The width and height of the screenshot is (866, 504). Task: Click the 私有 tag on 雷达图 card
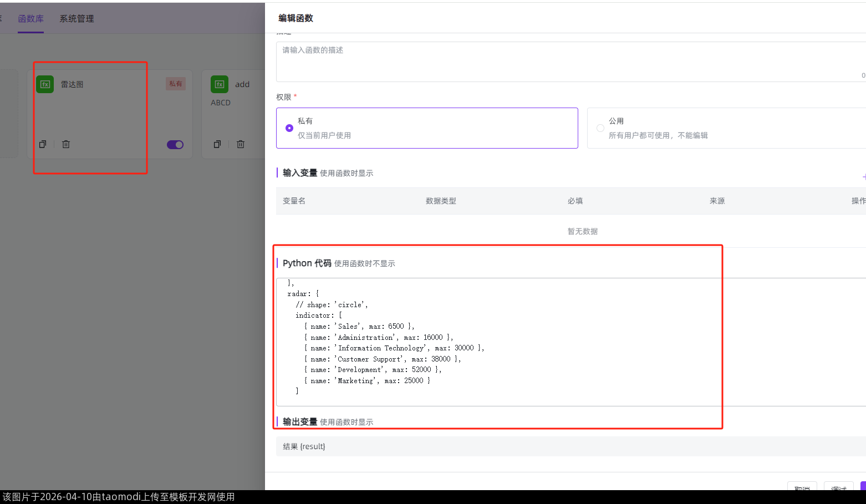coord(176,84)
